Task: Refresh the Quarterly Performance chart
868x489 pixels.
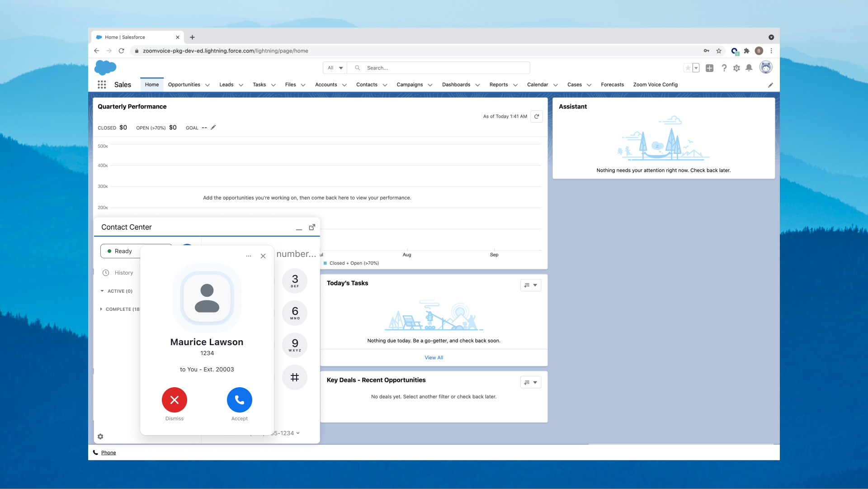Action: point(537,116)
